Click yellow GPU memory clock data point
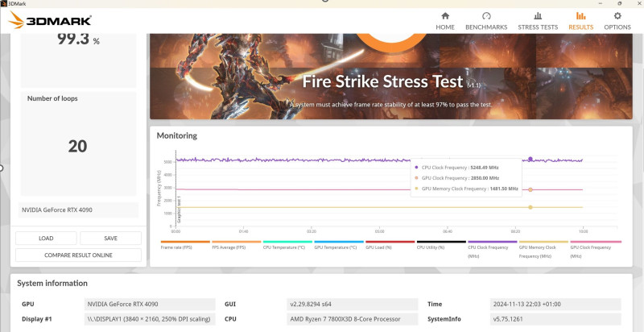 coord(530,208)
